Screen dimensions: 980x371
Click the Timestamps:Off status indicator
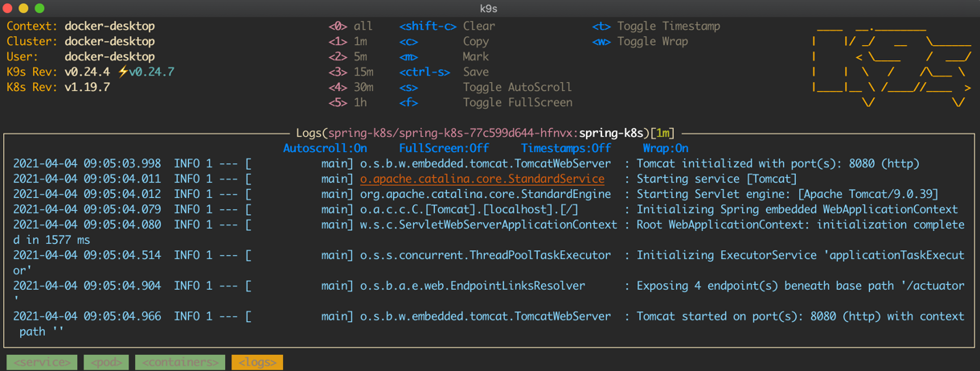click(x=566, y=149)
